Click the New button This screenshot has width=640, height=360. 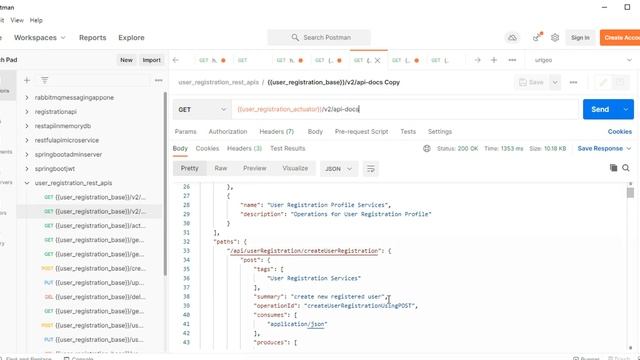[127, 60]
